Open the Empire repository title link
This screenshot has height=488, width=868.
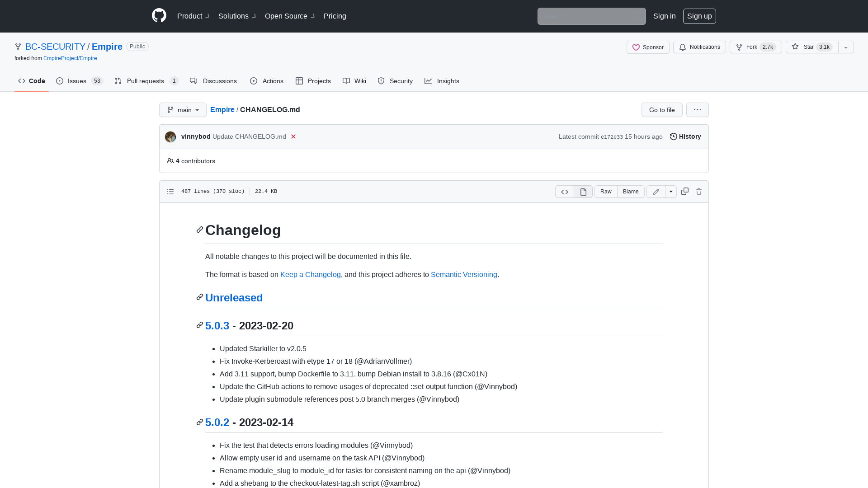coord(107,47)
